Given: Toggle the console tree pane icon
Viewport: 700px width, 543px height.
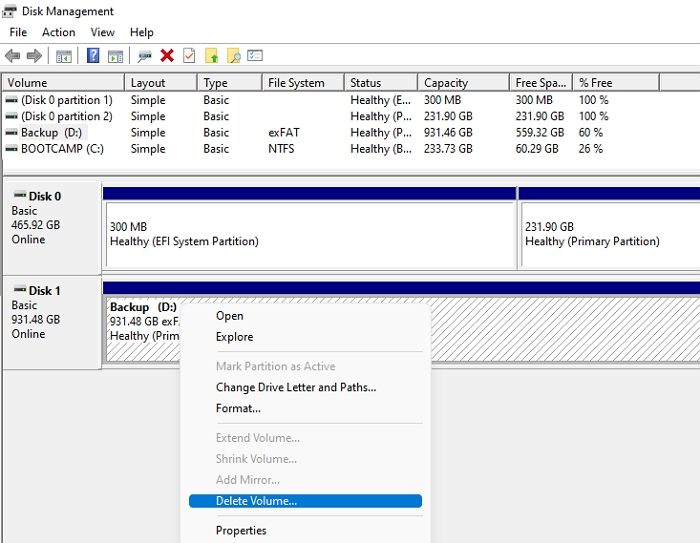Looking at the screenshot, I should pyautogui.click(x=64, y=56).
